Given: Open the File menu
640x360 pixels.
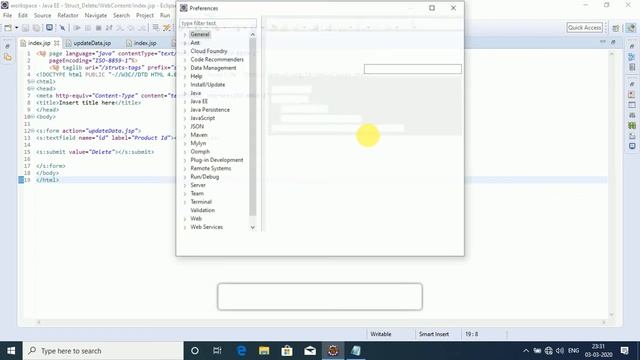Looking at the screenshot, I should pyautogui.click(x=7, y=15).
